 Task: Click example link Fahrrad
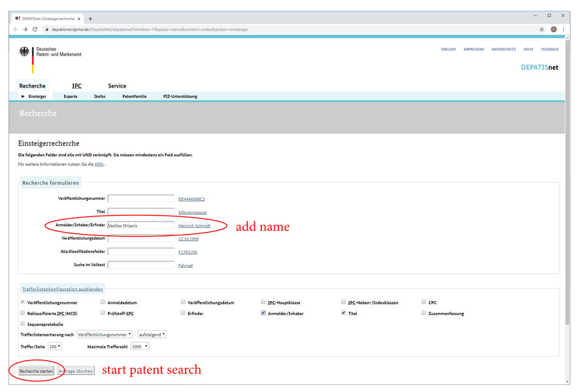tap(186, 266)
